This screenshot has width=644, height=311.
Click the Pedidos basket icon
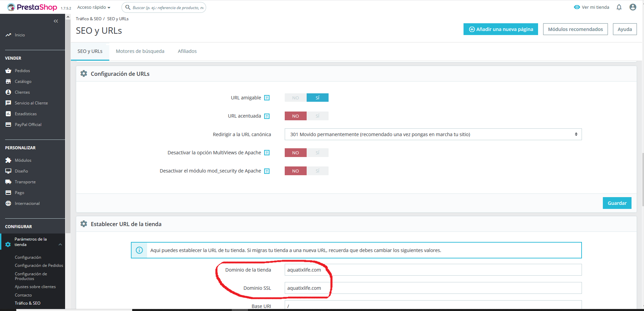click(8, 70)
